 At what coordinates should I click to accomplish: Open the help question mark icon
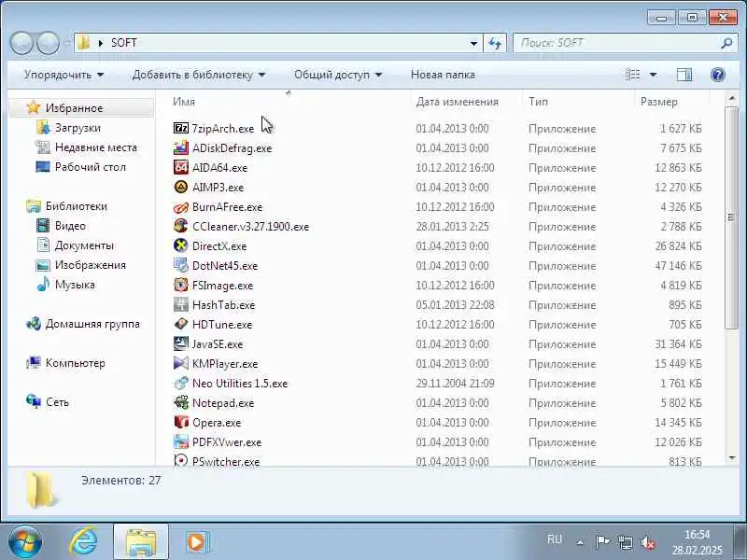tap(717, 75)
